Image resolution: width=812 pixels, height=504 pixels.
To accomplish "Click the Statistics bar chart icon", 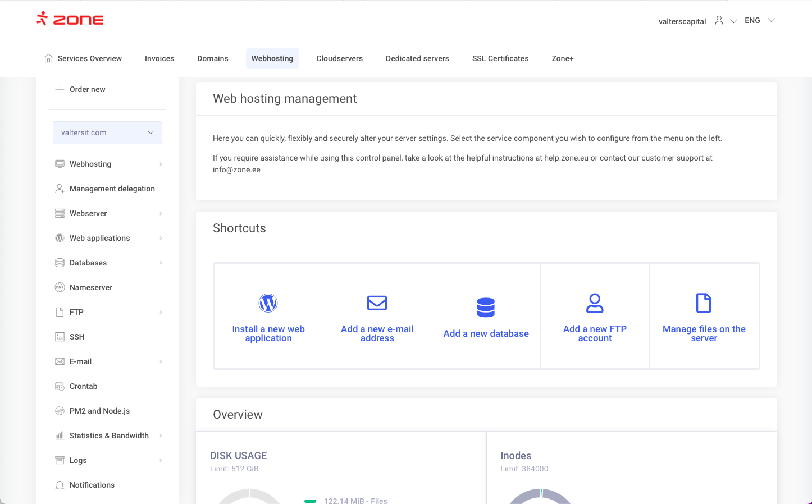I will [x=60, y=436].
